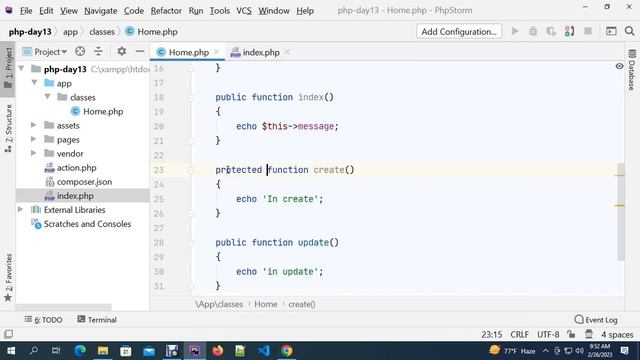The width and height of the screenshot is (640, 360).
Task: Open the Favorites tool window
Action: pos(8,278)
